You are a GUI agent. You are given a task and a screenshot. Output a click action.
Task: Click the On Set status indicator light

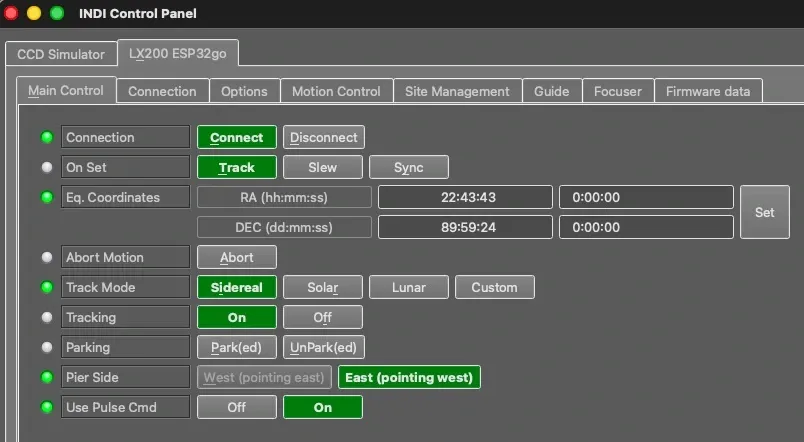pyautogui.click(x=47, y=167)
